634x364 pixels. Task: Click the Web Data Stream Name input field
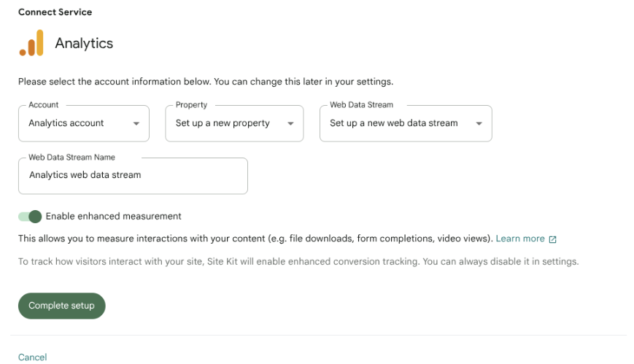(x=133, y=176)
